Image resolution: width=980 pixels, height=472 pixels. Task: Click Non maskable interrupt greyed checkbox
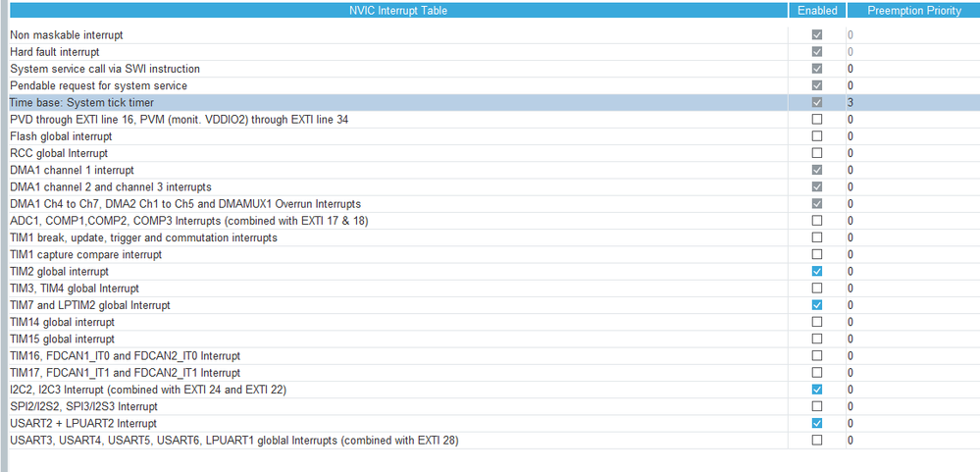(x=817, y=35)
